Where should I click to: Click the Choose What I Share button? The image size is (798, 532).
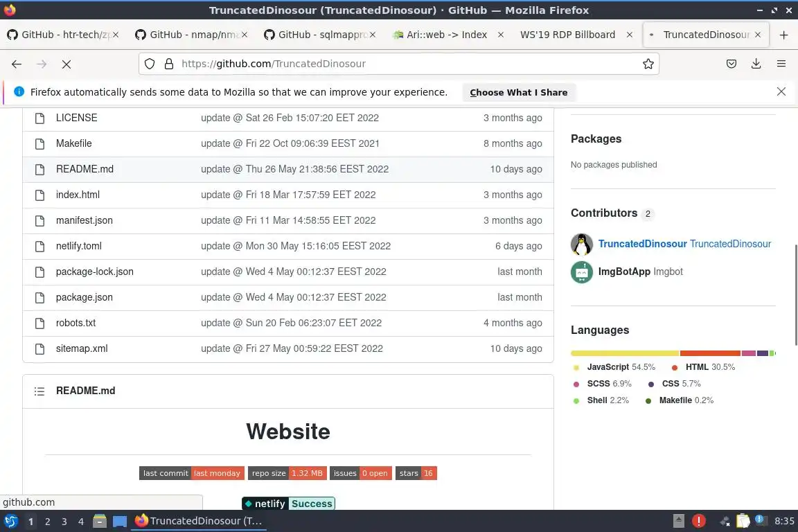(x=519, y=92)
